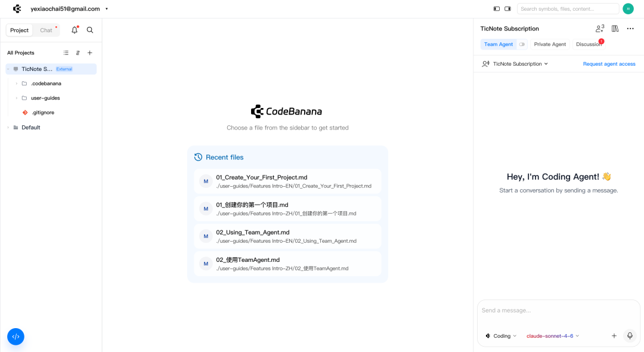This screenshot has width=644, height=352.
Task: Open the library books icon
Action: coord(615,29)
